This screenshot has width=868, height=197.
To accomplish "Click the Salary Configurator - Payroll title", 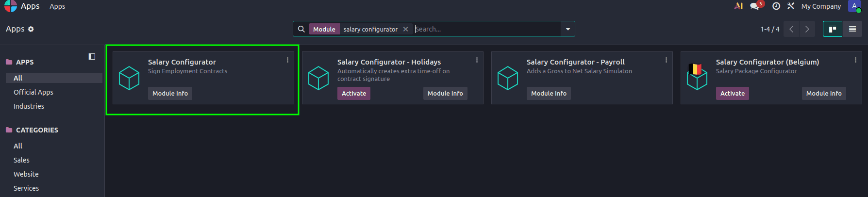I will coord(576,62).
